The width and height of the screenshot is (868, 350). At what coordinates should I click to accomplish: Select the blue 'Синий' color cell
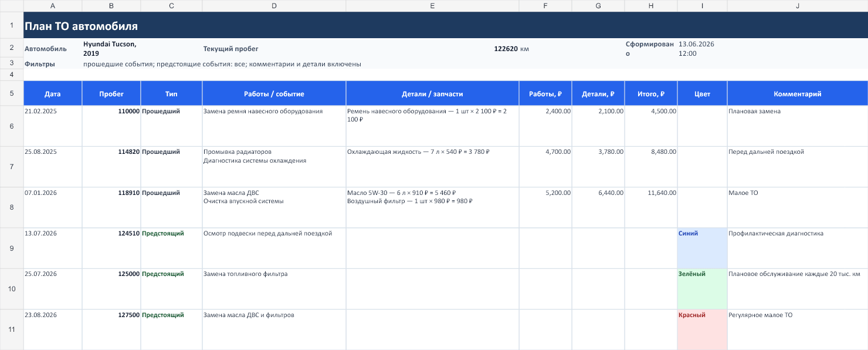(702, 248)
